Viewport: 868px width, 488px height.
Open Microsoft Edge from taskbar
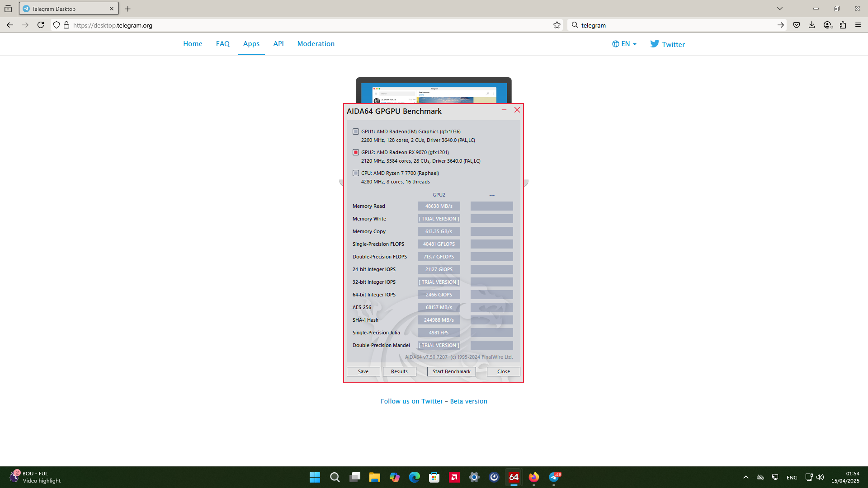[x=415, y=477]
